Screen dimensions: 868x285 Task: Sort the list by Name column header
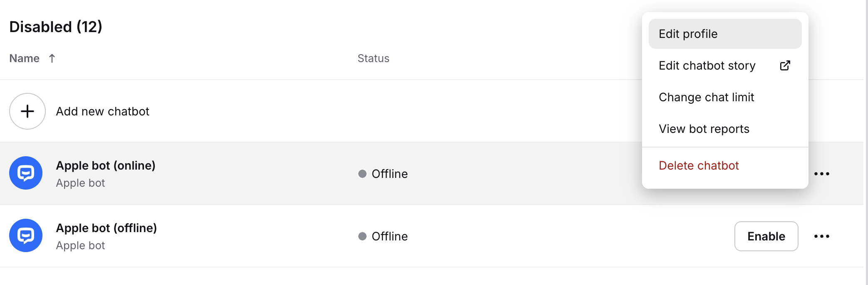25,58
